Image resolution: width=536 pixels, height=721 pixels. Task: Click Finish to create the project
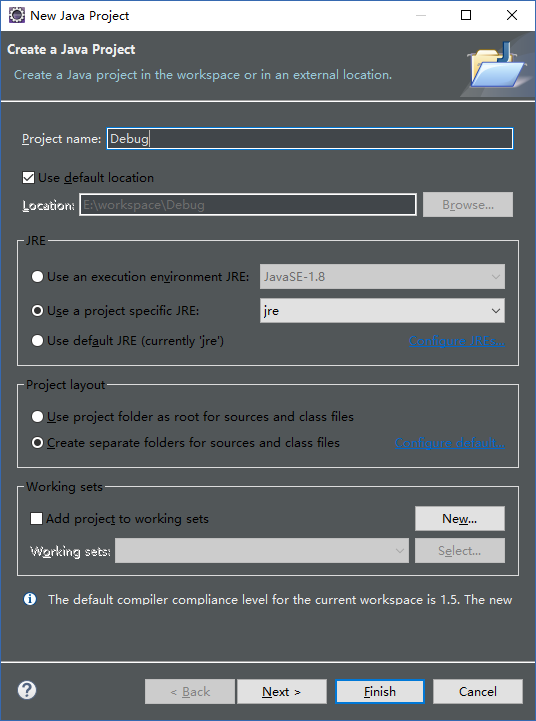point(380,692)
